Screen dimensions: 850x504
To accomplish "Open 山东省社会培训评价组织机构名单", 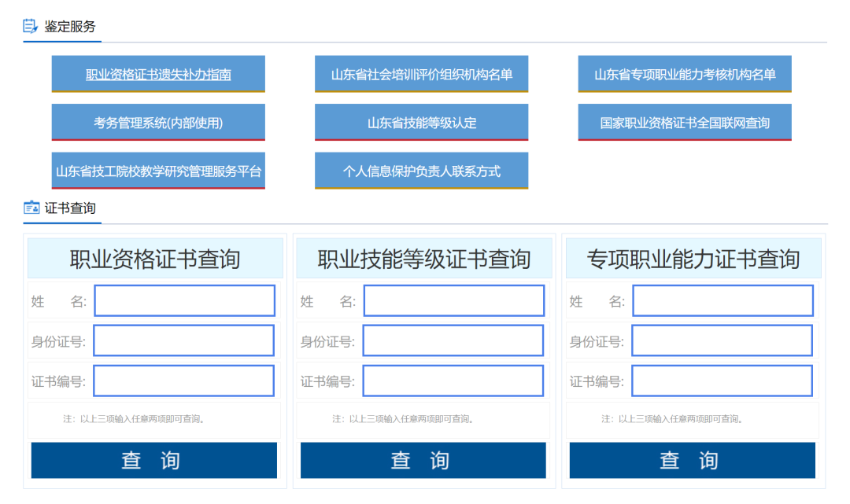I will (421, 74).
